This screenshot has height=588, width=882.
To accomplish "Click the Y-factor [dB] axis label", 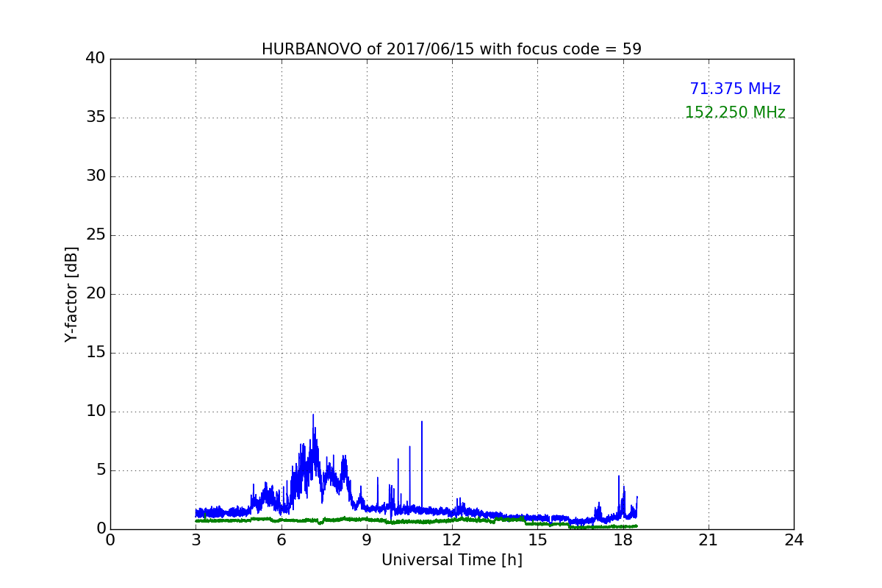I will pyautogui.click(x=71, y=294).
